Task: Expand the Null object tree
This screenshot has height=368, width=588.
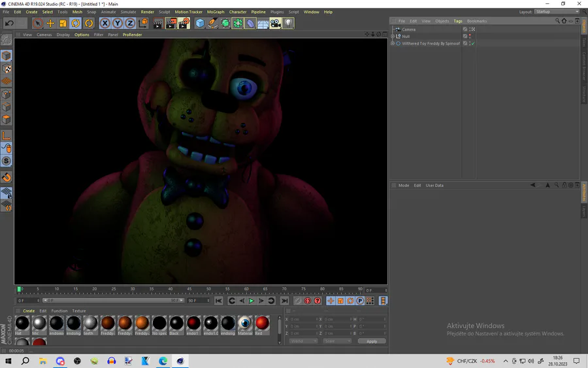Action: pyautogui.click(x=393, y=37)
